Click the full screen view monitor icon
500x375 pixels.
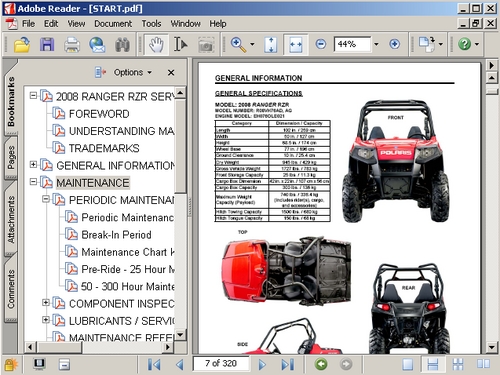39,364
